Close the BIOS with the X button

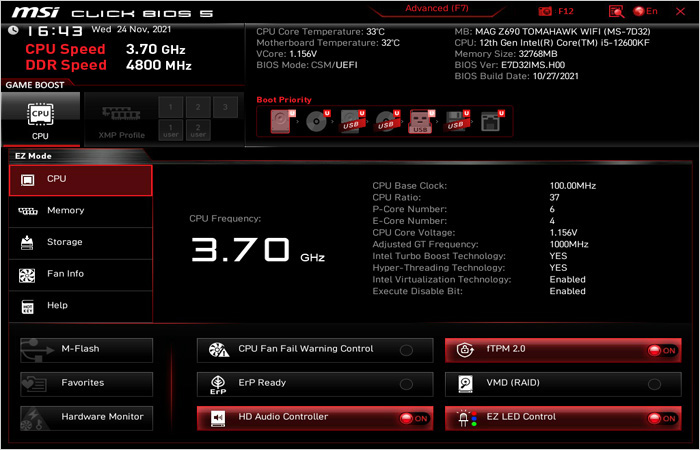[680, 11]
